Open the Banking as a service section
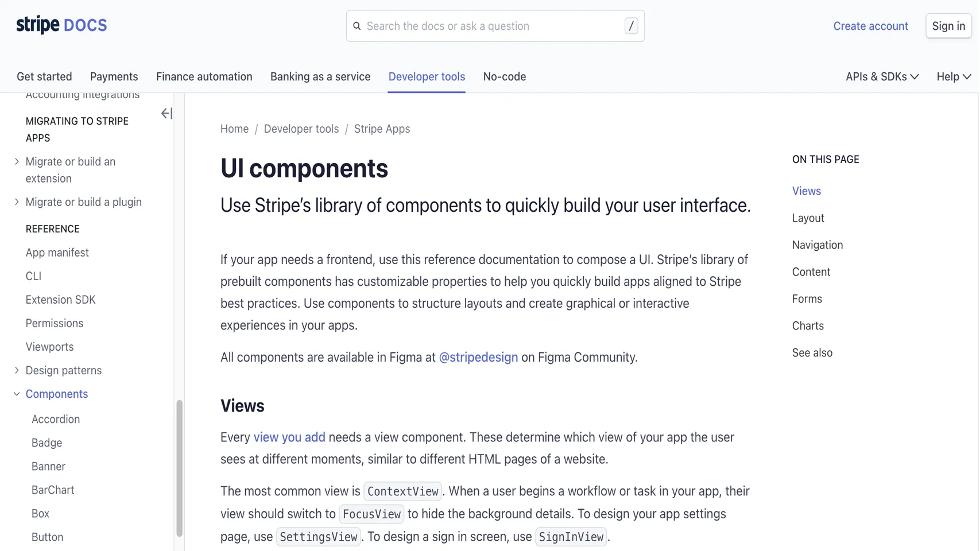This screenshot has height=551, width=980. [320, 76]
